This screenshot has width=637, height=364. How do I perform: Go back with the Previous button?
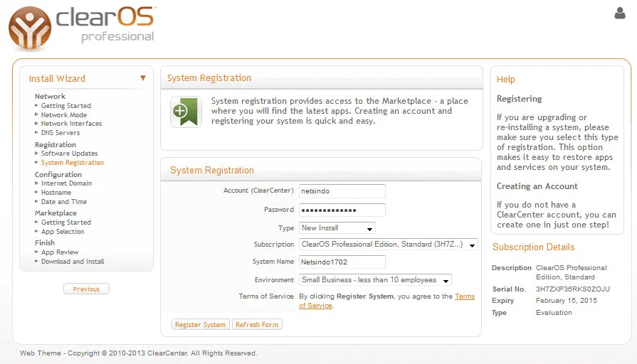(x=86, y=289)
